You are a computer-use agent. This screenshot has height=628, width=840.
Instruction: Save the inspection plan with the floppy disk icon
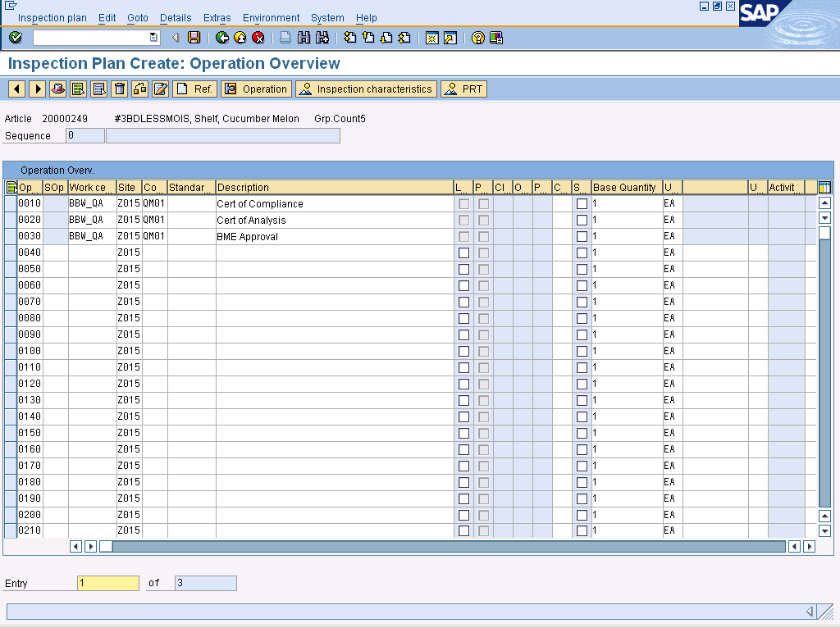[x=194, y=38]
